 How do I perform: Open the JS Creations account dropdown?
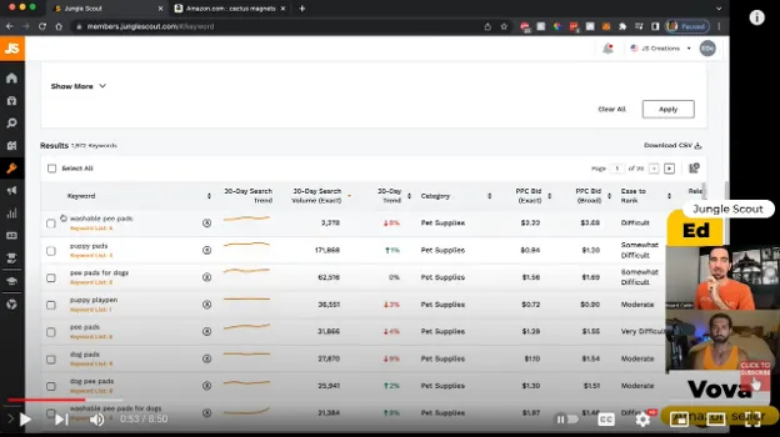(660, 48)
